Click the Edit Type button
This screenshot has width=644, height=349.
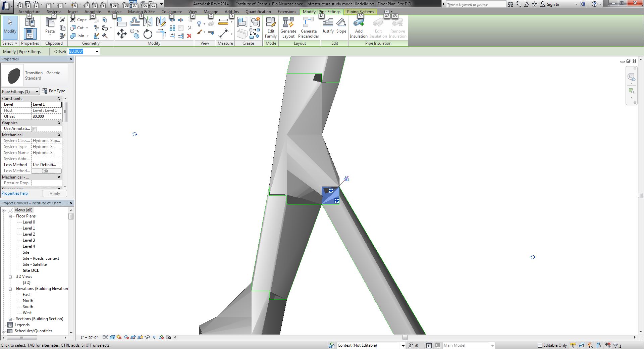(54, 91)
